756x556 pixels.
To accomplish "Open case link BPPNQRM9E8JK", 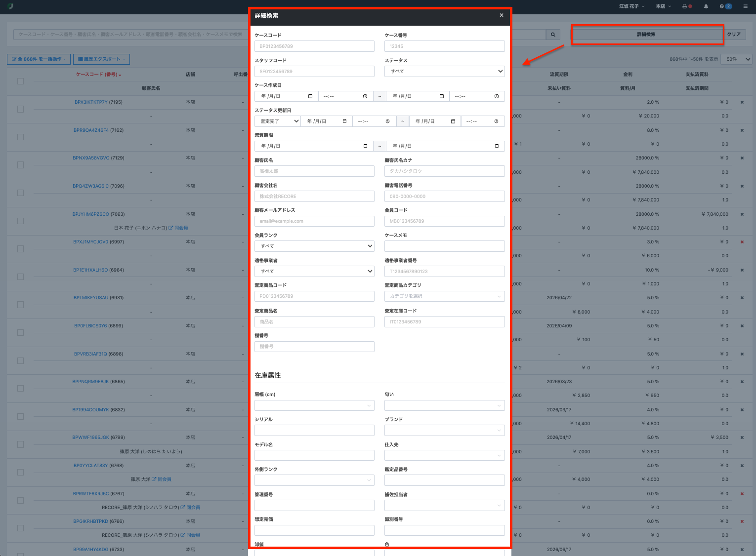I will point(90,382).
